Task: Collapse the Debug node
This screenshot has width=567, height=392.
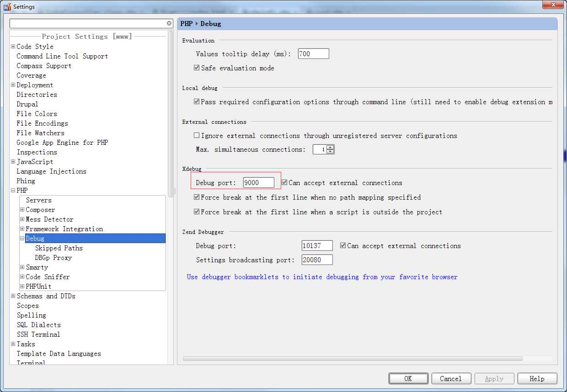Action: [22, 238]
